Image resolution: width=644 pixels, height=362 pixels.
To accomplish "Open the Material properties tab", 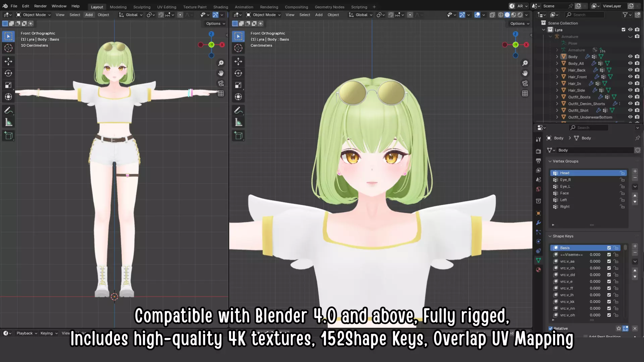I will pyautogui.click(x=538, y=269).
